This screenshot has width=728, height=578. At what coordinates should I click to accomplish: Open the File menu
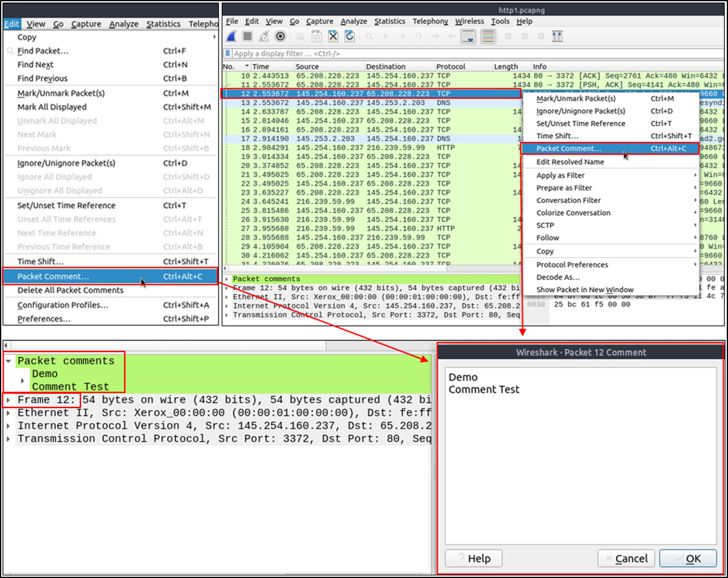coord(232,21)
